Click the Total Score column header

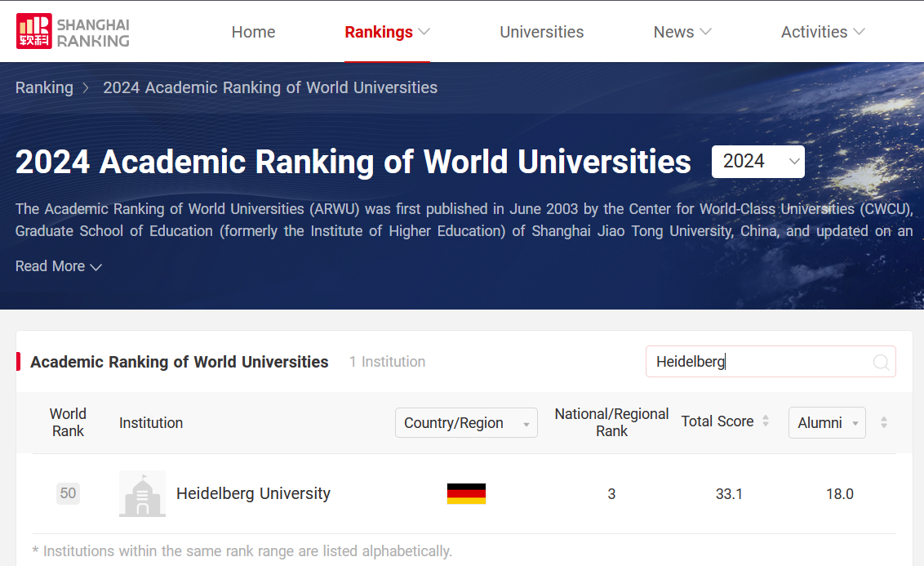pyautogui.click(x=717, y=421)
